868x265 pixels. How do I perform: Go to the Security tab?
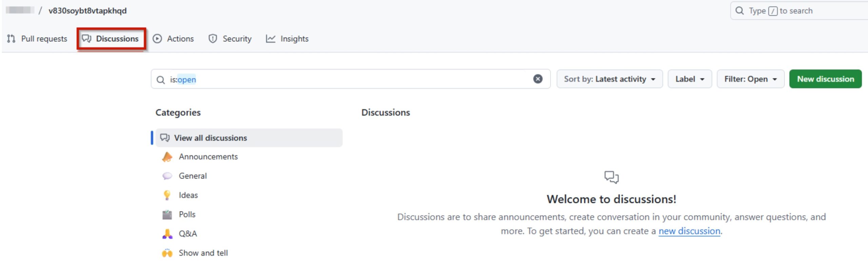tap(230, 39)
